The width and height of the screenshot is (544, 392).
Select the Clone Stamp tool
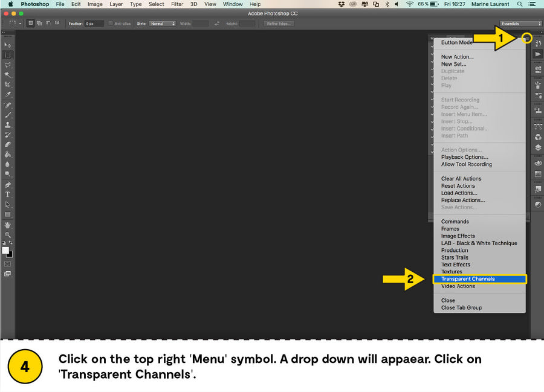[x=8, y=124]
